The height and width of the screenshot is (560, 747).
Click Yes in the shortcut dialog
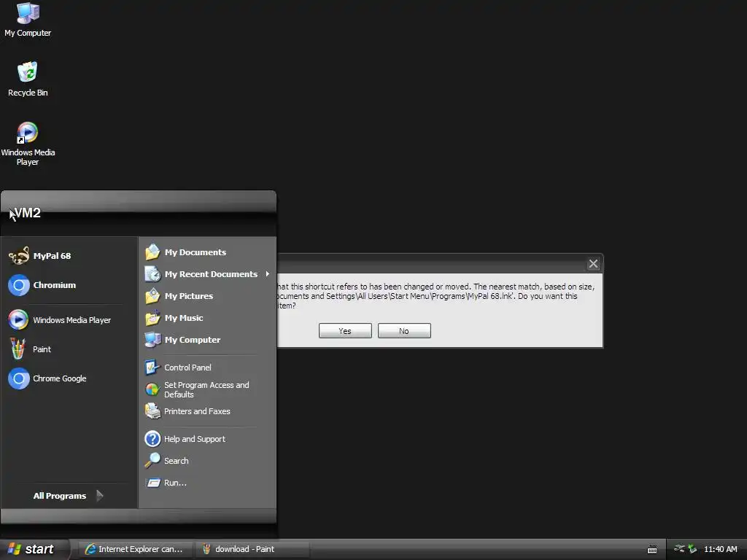pos(345,331)
